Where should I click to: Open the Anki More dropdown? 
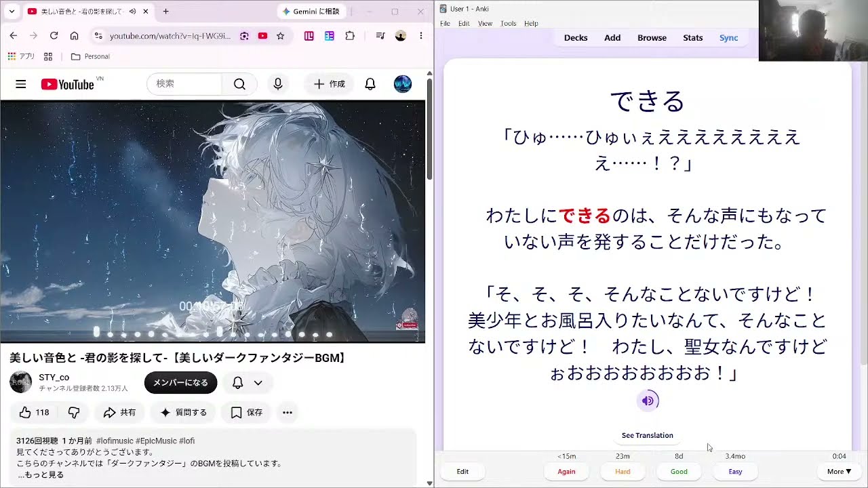point(839,472)
